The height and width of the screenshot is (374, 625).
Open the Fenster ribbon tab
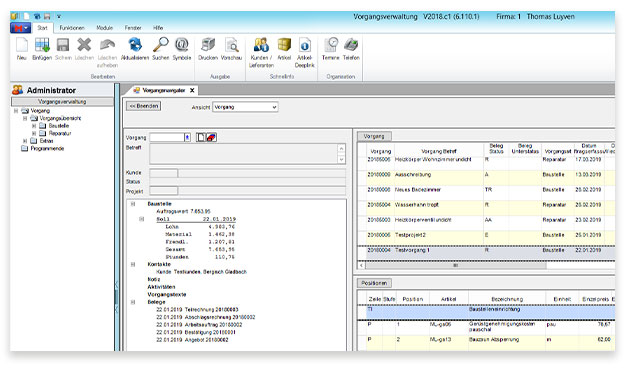pos(133,28)
